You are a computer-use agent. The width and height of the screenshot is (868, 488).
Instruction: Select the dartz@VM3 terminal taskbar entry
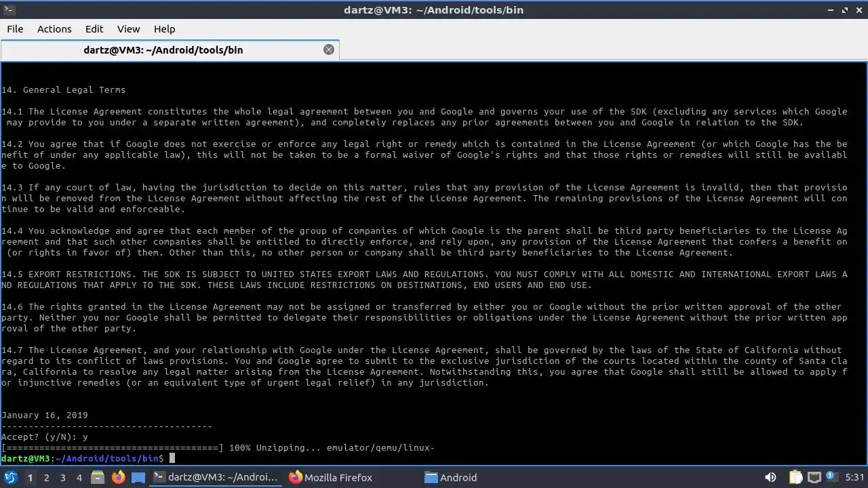click(x=216, y=477)
